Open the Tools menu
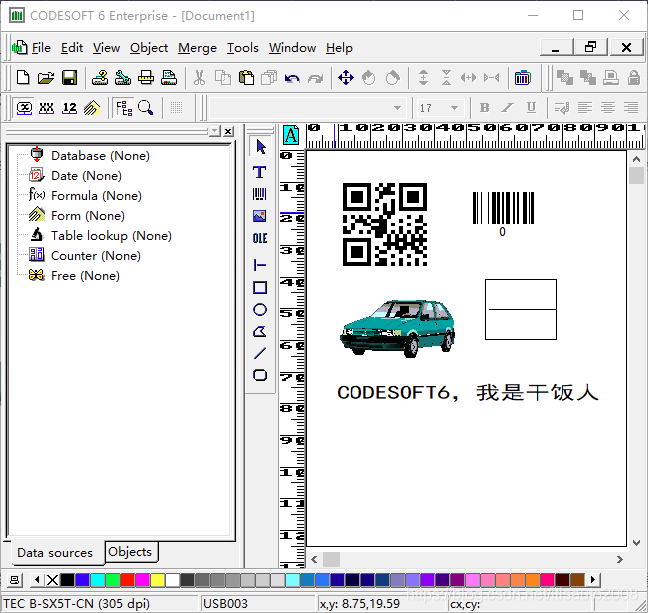The height and width of the screenshot is (613, 648). point(243,48)
